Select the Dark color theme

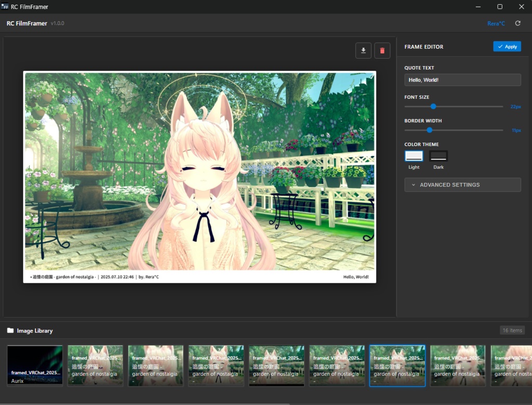point(438,155)
